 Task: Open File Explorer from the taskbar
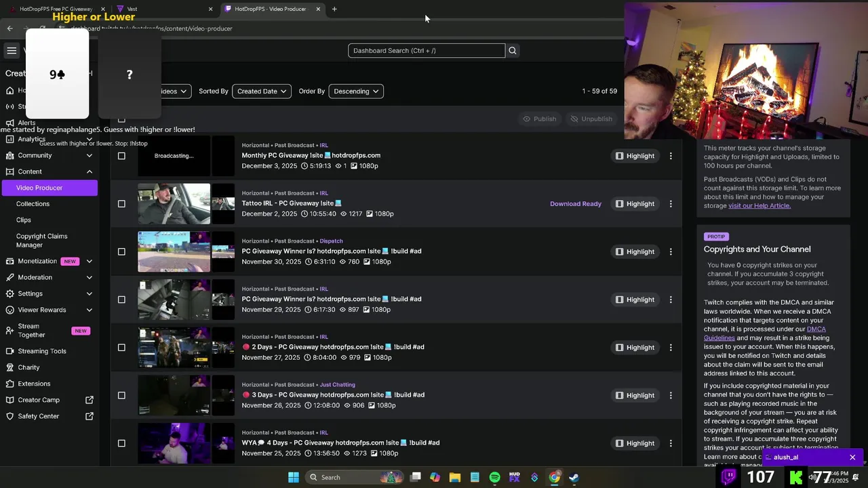[455, 477]
